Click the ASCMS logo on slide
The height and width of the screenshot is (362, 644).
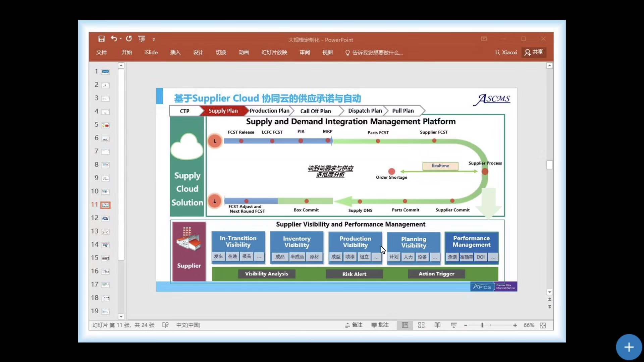coord(492,99)
